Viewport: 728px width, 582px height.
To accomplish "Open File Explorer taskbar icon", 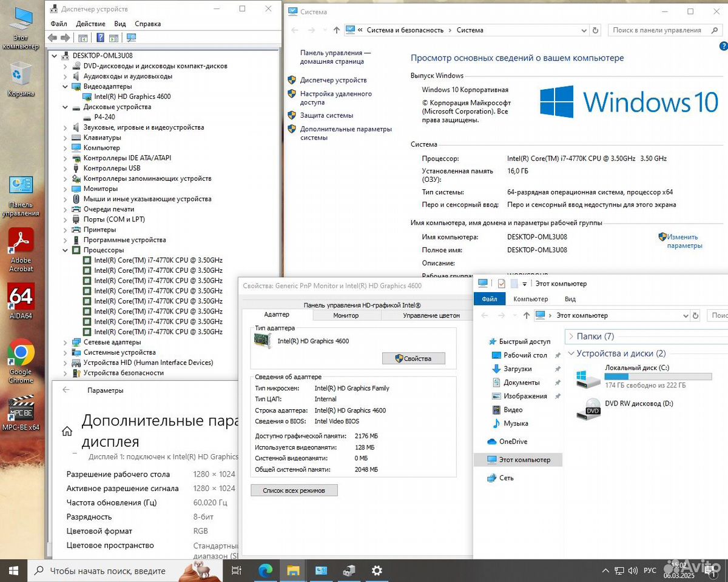I will click(293, 570).
